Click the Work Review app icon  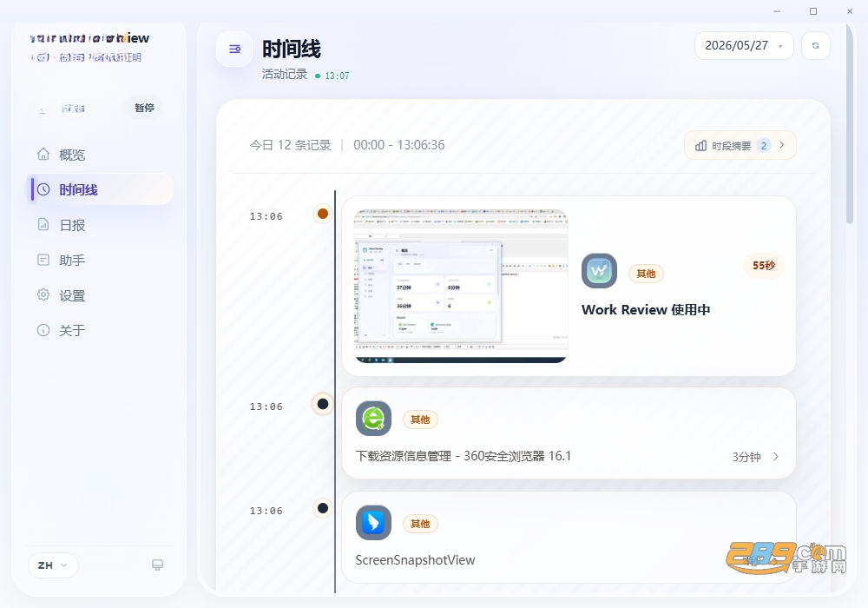pyautogui.click(x=599, y=271)
